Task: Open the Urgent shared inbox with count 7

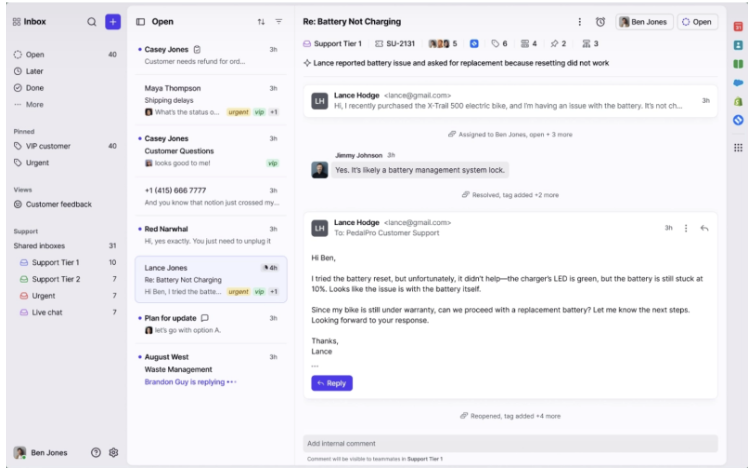Action: coord(68,296)
